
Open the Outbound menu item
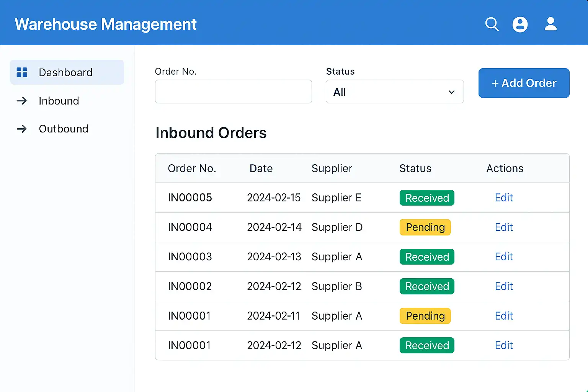(x=64, y=129)
